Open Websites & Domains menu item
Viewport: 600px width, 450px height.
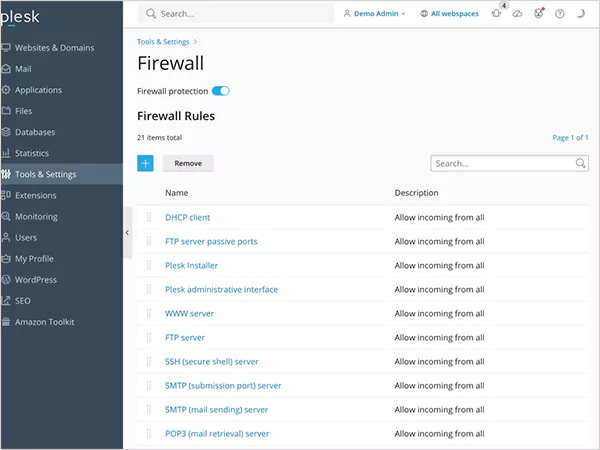click(61, 47)
